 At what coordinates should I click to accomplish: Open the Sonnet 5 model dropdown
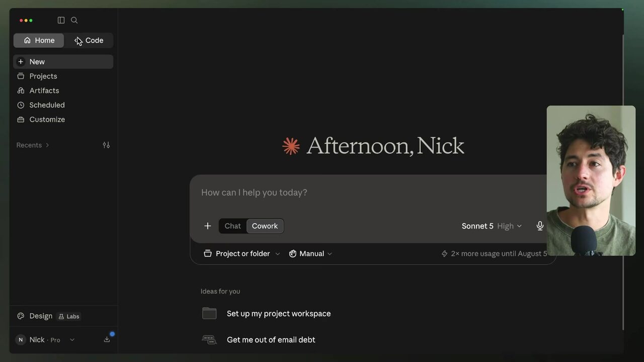[x=492, y=226]
